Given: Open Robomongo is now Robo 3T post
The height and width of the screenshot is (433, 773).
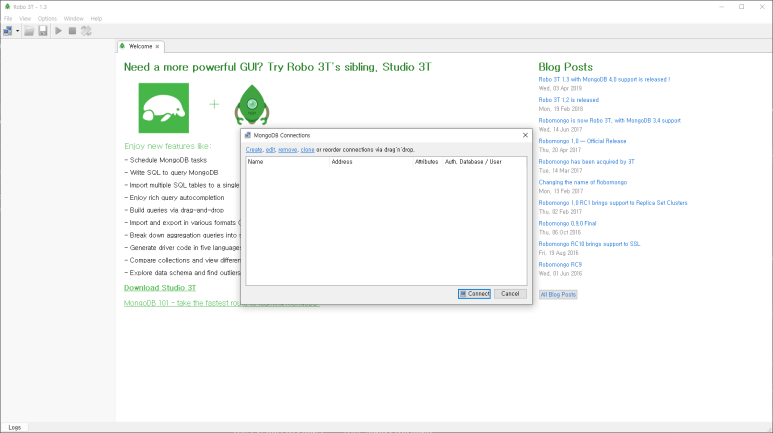Looking at the screenshot, I should pyautogui.click(x=609, y=120).
